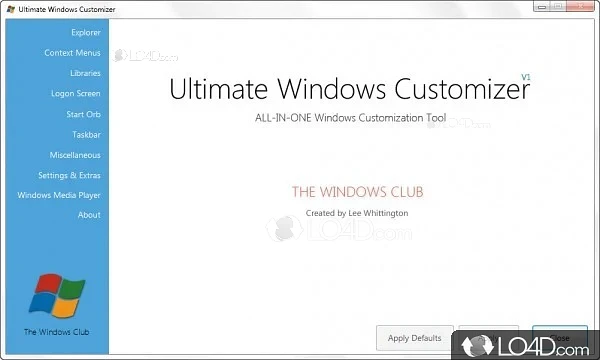Click the 'Created by Lee Whittington' text
600x360 pixels.
pyautogui.click(x=357, y=213)
